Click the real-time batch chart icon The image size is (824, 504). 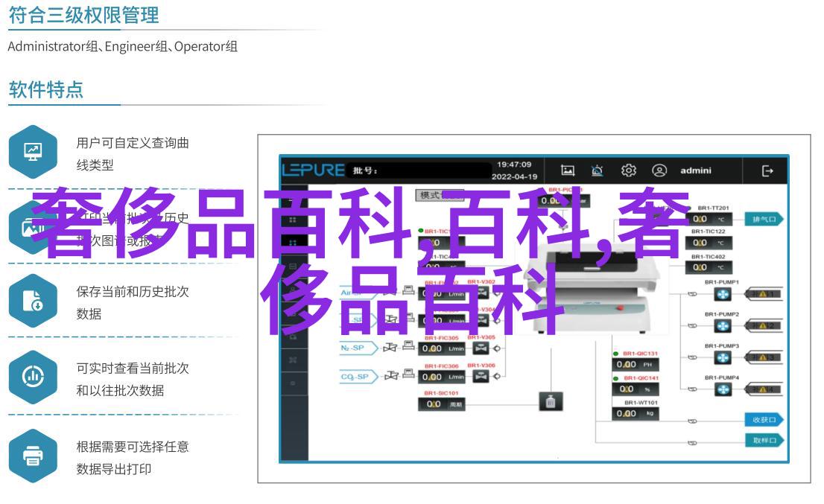pyautogui.click(x=33, y=377)
